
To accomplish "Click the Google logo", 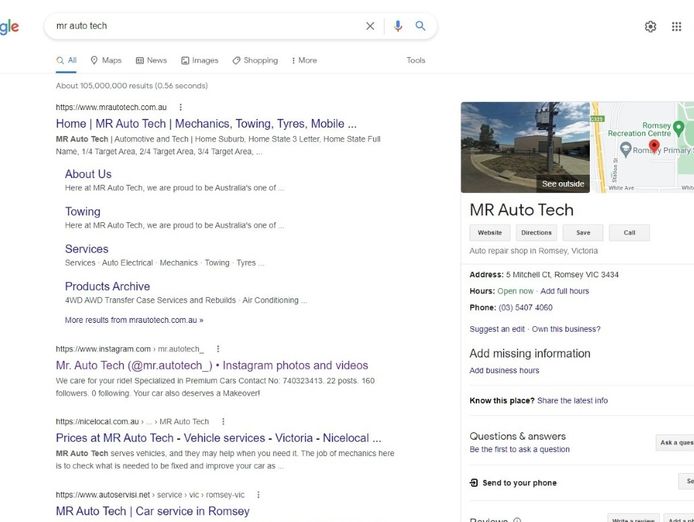I will (x=9, y=27).
